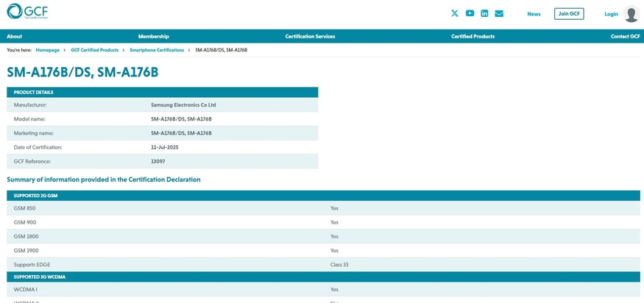Go to GCF Certified Products breadcrumb
Viewport: 644px width, 303px height.
tap(94, 50)
